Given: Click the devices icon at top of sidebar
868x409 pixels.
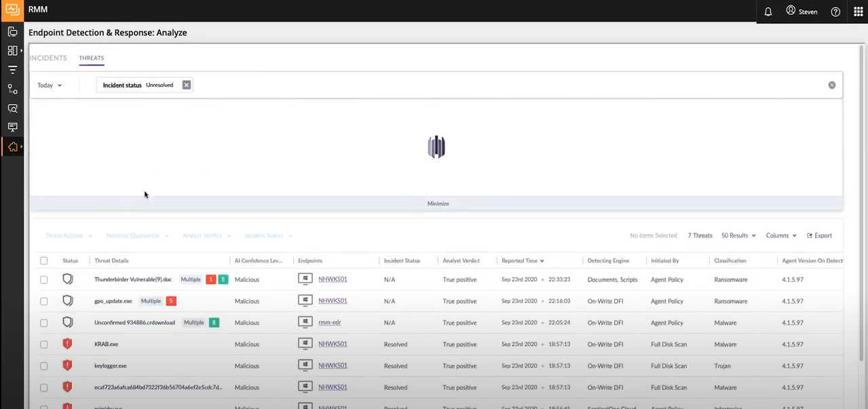Looking at the screenshot, I should (12, 32).
